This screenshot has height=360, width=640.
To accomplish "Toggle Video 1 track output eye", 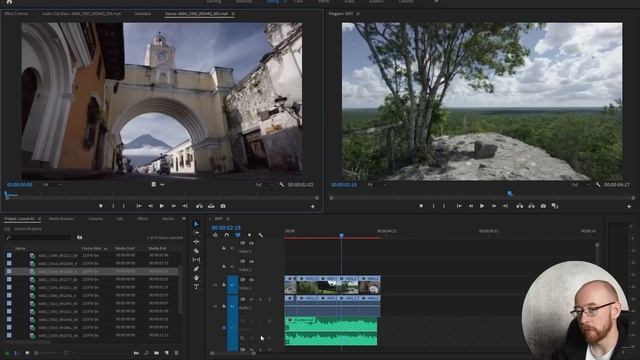I will [251, 280].
